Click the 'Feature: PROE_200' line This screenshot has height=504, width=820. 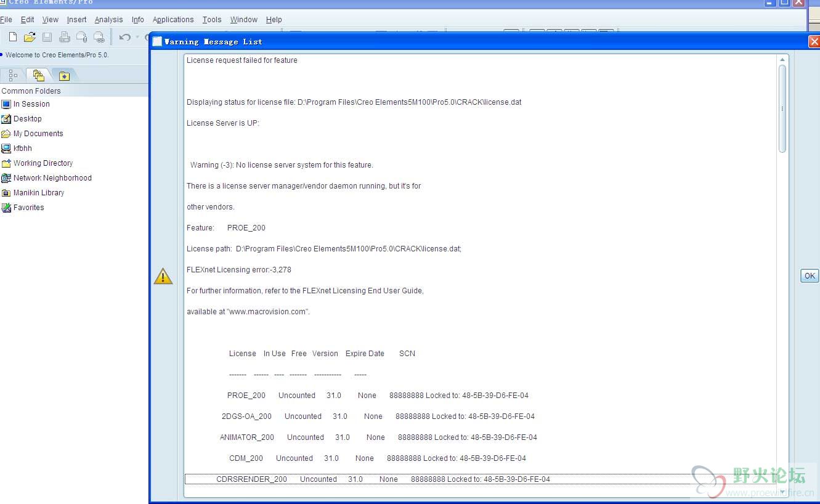[226, 228]
